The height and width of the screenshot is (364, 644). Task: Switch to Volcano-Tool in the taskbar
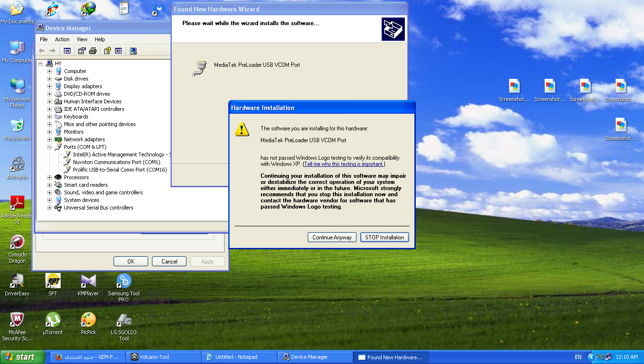tap(164, 357)
